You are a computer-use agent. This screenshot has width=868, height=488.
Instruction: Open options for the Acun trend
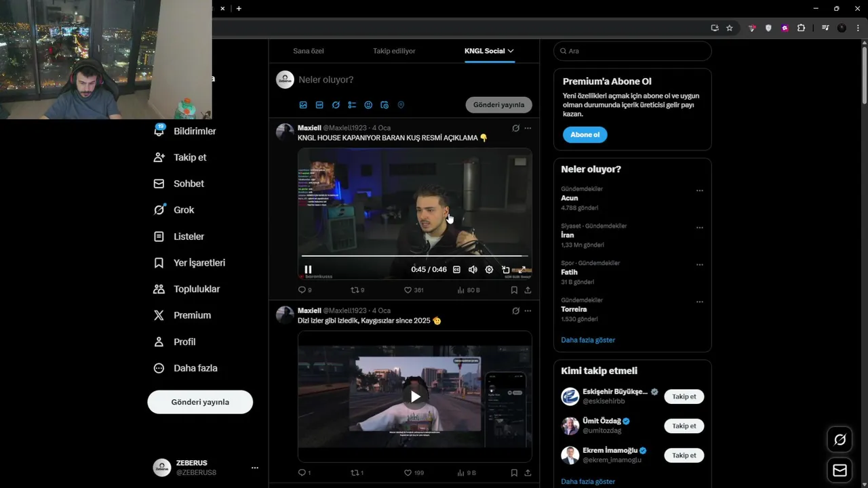700,191
